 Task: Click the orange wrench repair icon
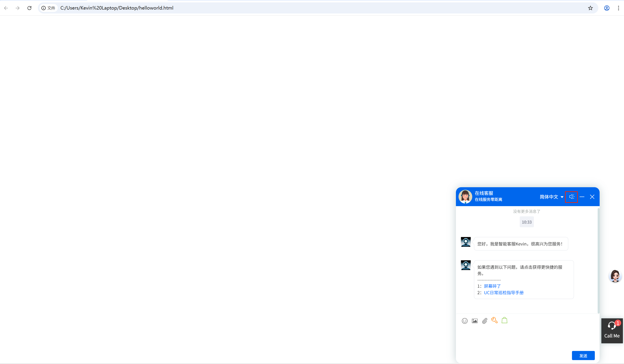[494, 320]
